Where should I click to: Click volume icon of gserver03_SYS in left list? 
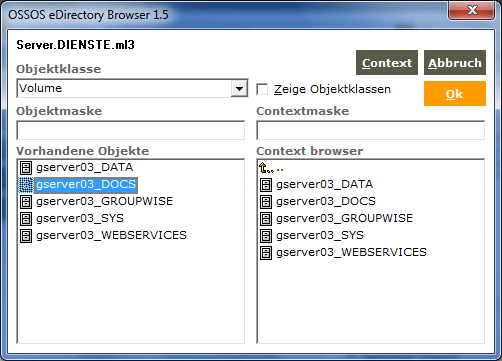tap(26, 219)
